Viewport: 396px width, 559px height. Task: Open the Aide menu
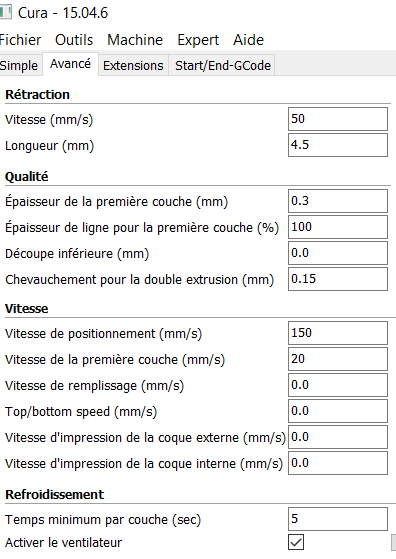248,40
